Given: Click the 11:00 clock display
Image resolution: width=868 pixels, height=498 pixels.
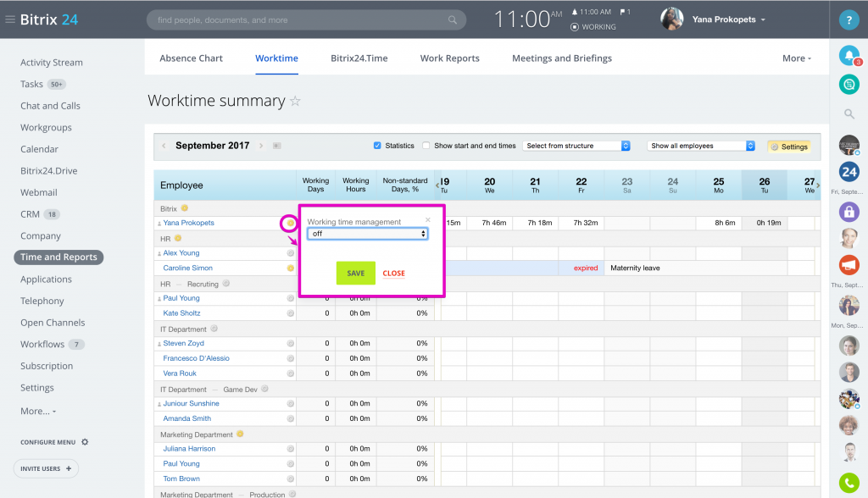Looking at the screenshot, I should tap(527, 19).
